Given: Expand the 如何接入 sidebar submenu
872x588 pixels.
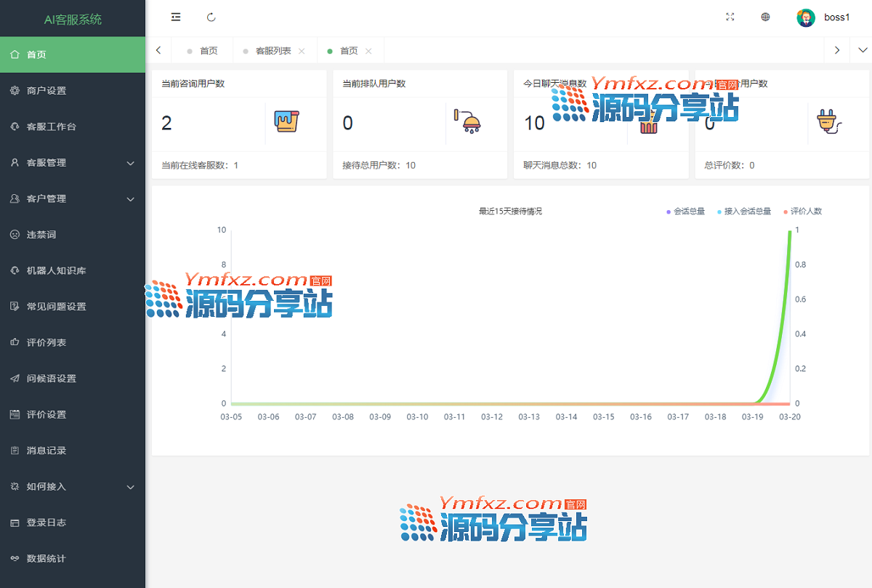Looking at the screenshot, I should click(x=73, y=486).
